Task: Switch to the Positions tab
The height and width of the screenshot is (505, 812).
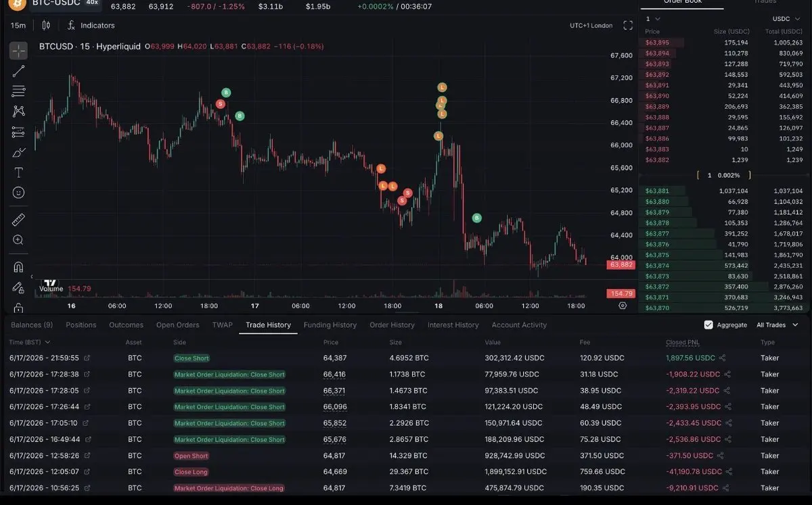Action: click(81, 325)
